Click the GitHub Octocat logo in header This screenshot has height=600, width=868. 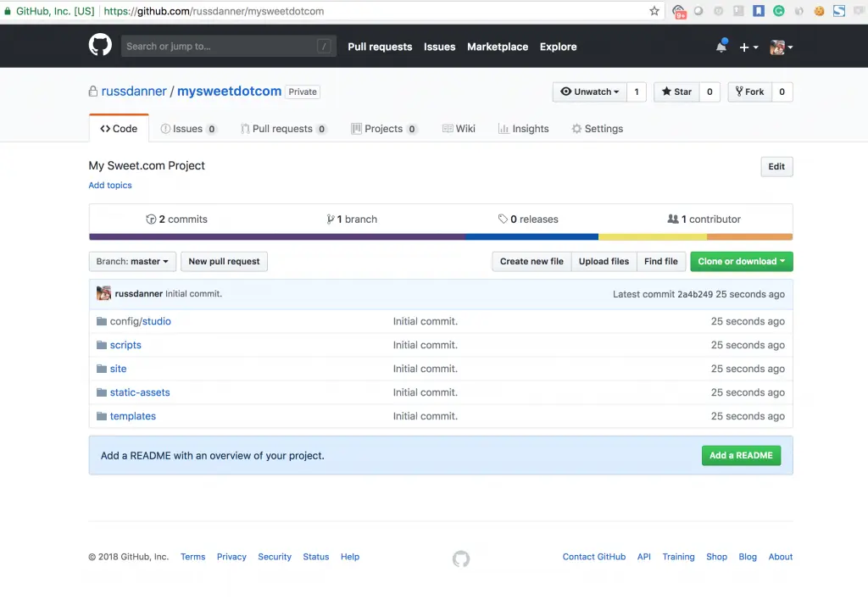[100, 46]
